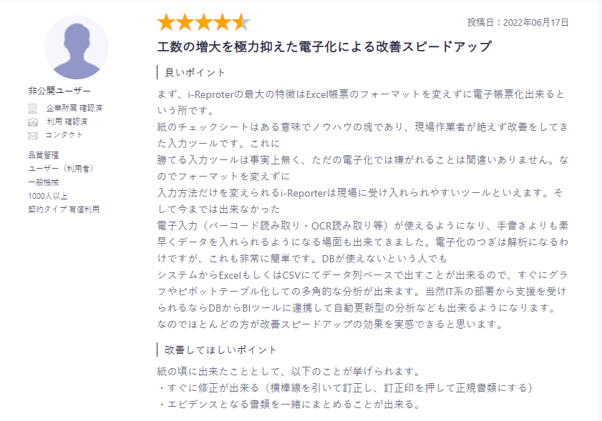Click the half-filled fifth rating star
The height and width of the screenshot is (421, 602).
(241, 22)
